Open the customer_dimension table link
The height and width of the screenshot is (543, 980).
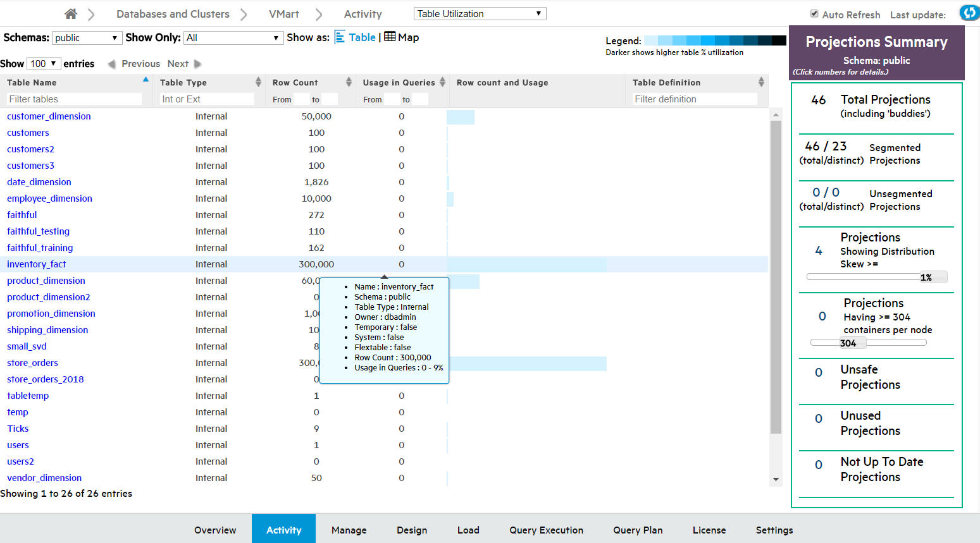pyautogui.click(x=49, y=116)
